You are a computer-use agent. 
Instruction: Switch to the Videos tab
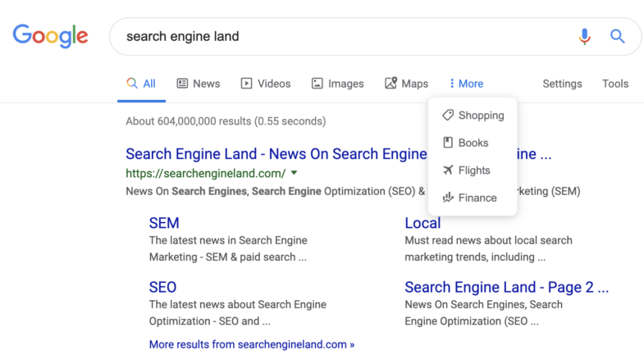[266, 84]
